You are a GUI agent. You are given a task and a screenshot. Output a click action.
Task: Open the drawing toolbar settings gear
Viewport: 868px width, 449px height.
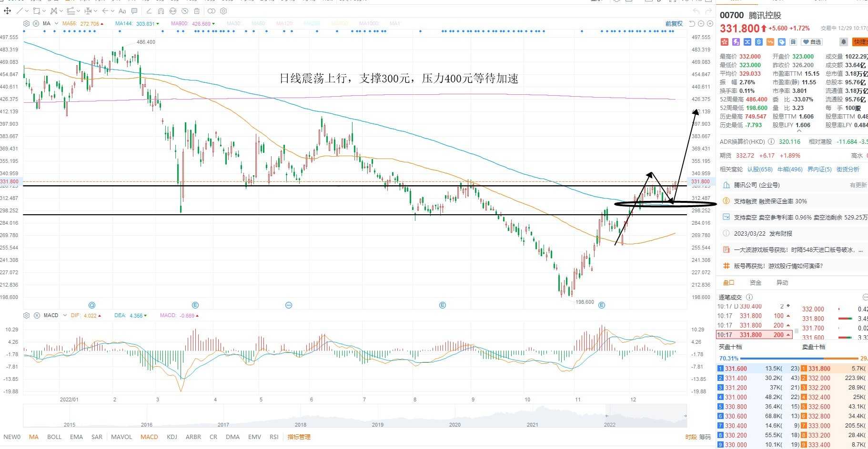223,11
